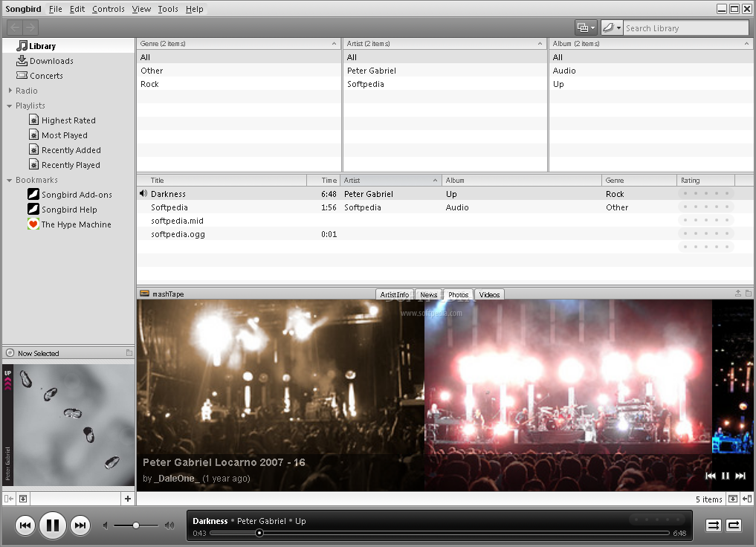Screen dimensions: 756x547
Task: Open the Now Selected pane options
Action: (x=129, y=353)
